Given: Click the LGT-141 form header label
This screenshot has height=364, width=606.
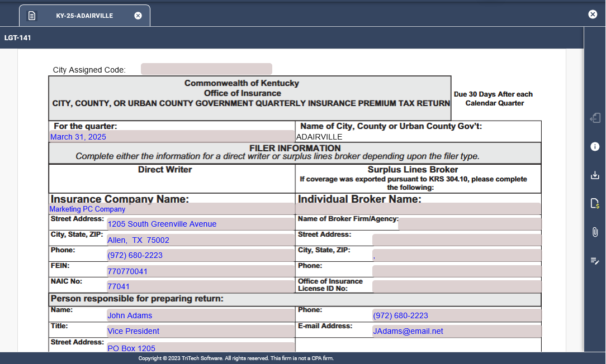Looking at the screenshot, I should click(x=18, y=38).
